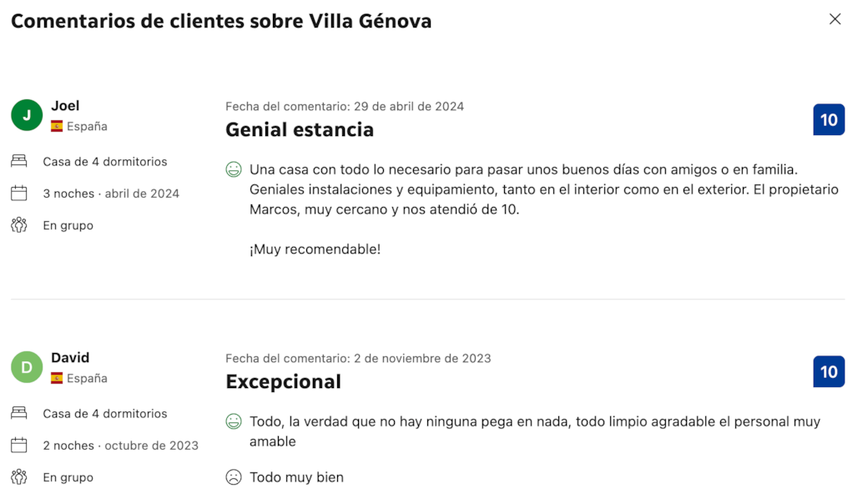This screenshot has height=499, width=868.
Task: Click the bed icon in Joel's review
Action: 19,161
